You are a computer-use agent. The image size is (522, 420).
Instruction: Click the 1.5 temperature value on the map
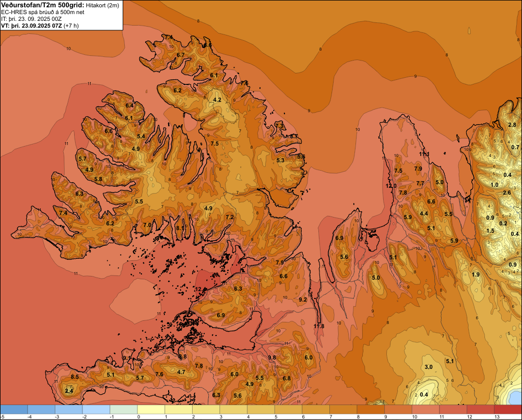pos(490,231)
